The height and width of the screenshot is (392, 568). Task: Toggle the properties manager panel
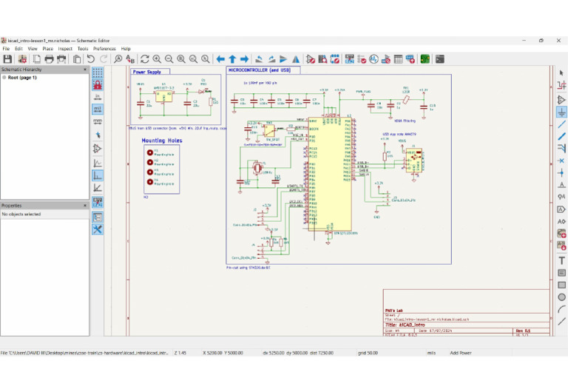98,229
